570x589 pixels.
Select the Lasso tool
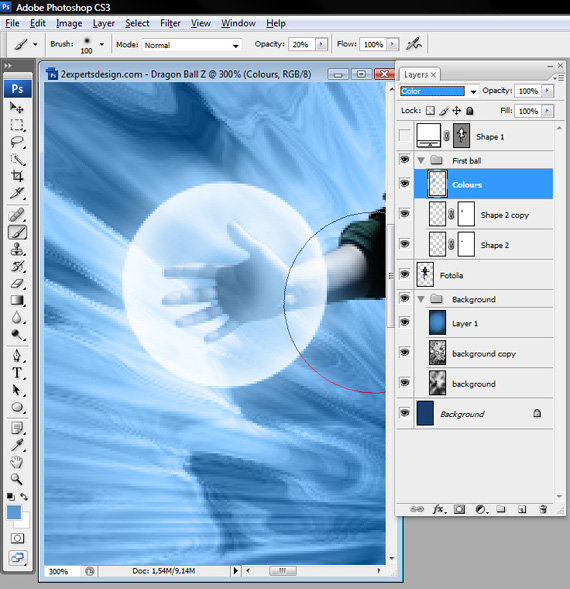pyautogui.click(x=17, y=142)
